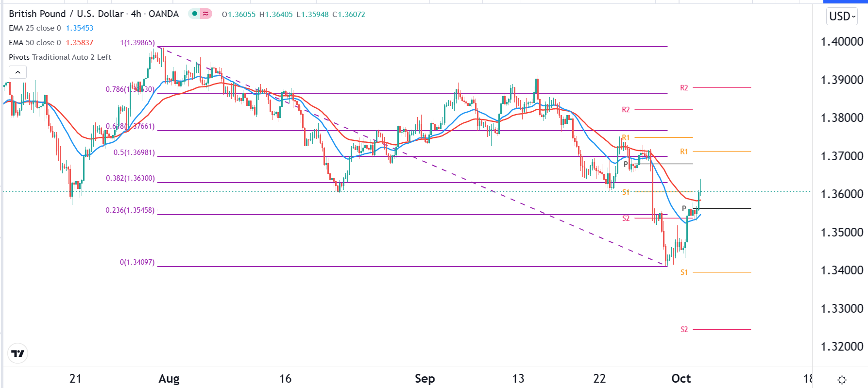
Task: Click the green market status dot
Action: pyautogui.click(x=195, y=14)
